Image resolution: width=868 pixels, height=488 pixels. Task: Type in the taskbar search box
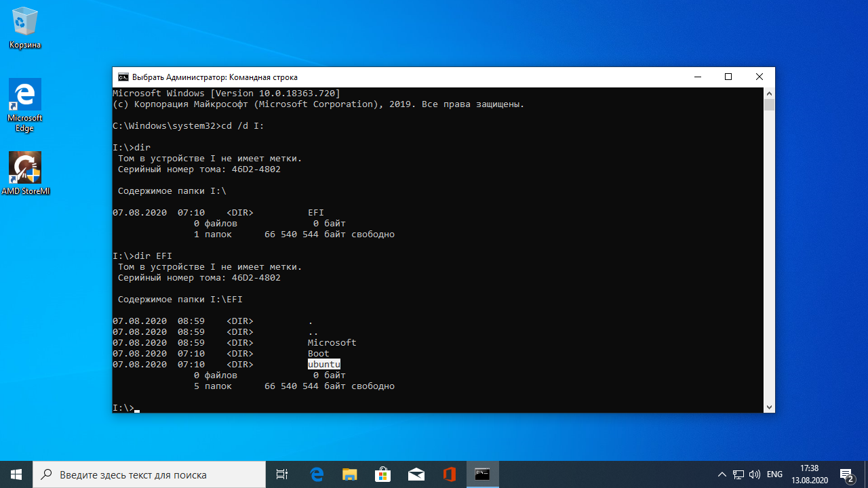click(x=149, y=474)
